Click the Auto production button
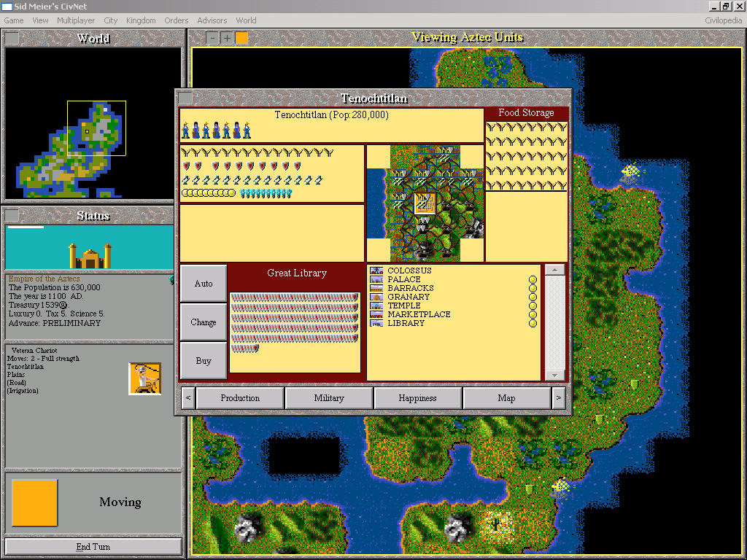This screenshot has height=560, width=747. pos(204,284)
